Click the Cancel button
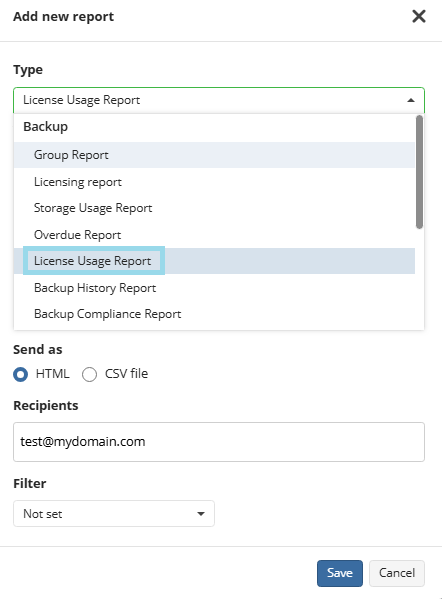This screenshot has height=599, width=442. pos(397,573)
